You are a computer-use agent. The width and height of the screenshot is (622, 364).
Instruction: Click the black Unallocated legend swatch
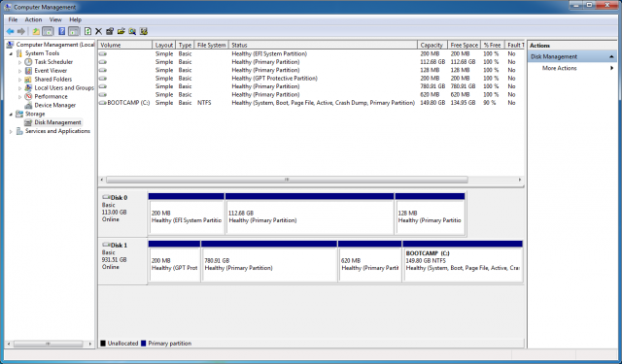[103, 344]
